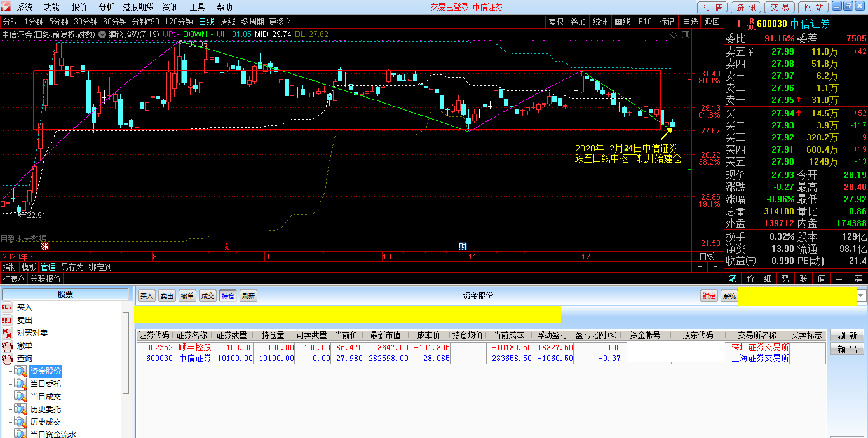868x438 pixels.
Task: Click the BUY icon beside 买入 in sidebar
Action: [7, 308]
